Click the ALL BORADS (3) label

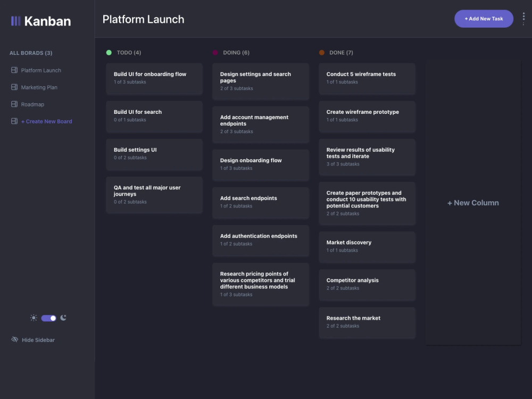pyautogui.click(x=31, y=53)
